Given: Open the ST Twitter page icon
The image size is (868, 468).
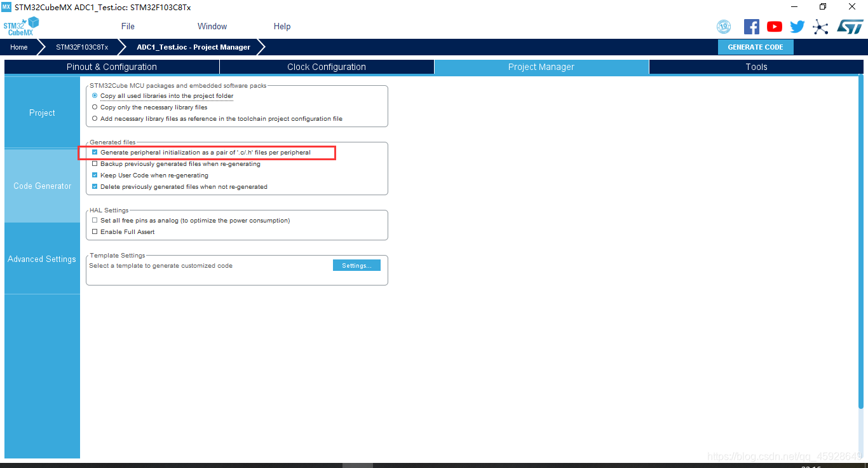Looking at the screenshot, I should point(797,27).
